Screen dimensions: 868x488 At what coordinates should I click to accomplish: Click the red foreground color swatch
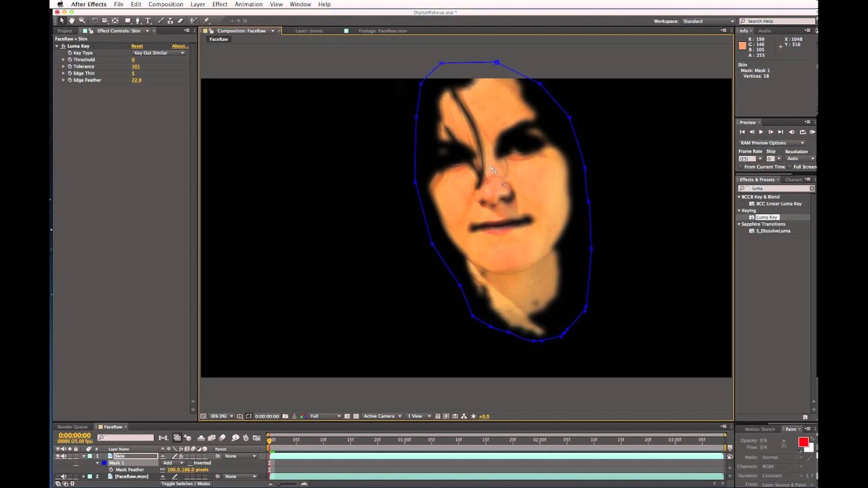[804, 442]
